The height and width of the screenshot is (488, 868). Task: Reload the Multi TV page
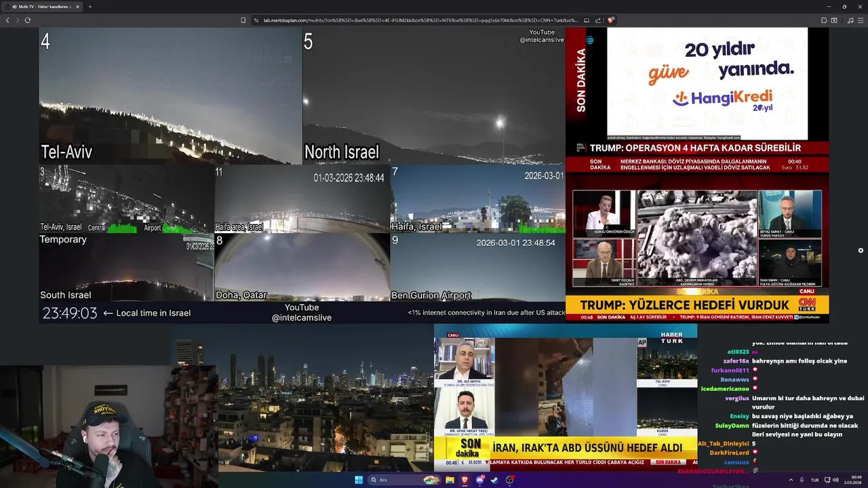(28, 20)
